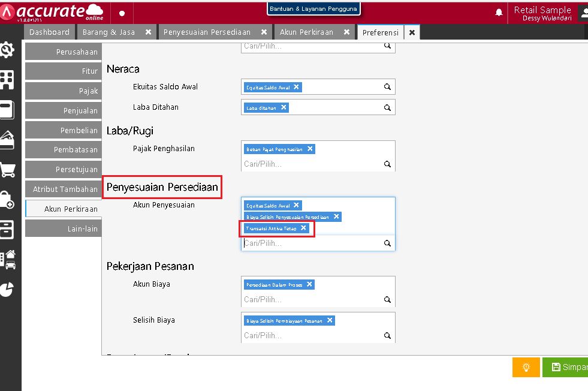The image size is (588, 391).
Task: Remove the Beban Pajak Penghasilan tag
Action: point(309,149)
